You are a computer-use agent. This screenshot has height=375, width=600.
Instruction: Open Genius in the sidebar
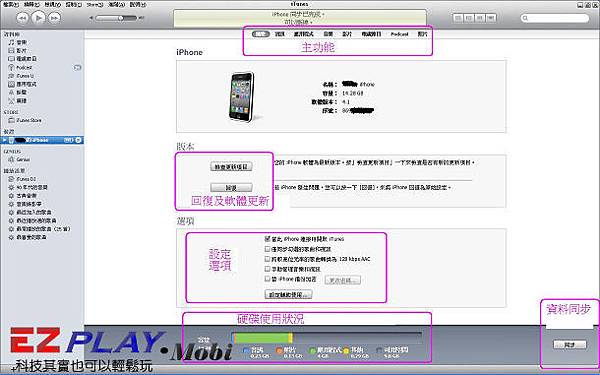(x=19, y=159)
